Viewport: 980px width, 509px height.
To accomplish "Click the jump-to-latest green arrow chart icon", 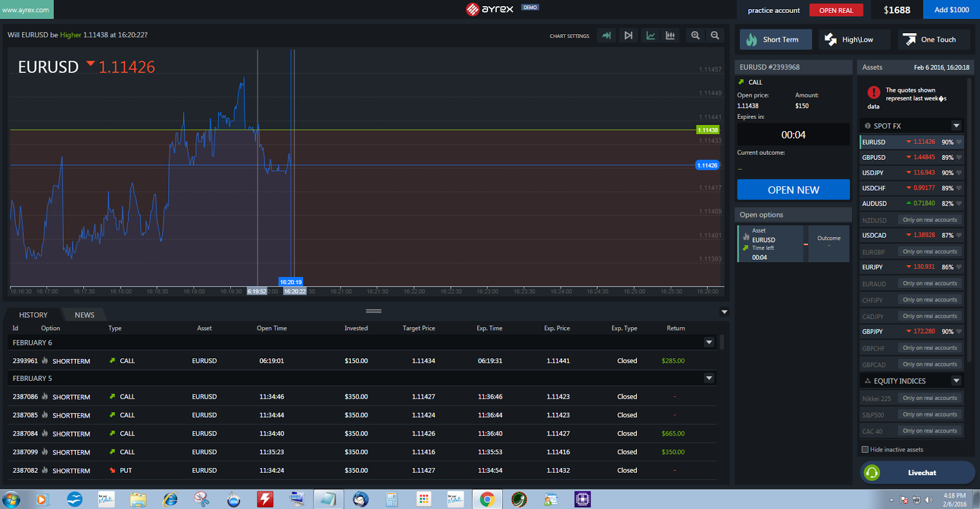I will [x=606, y=36].
